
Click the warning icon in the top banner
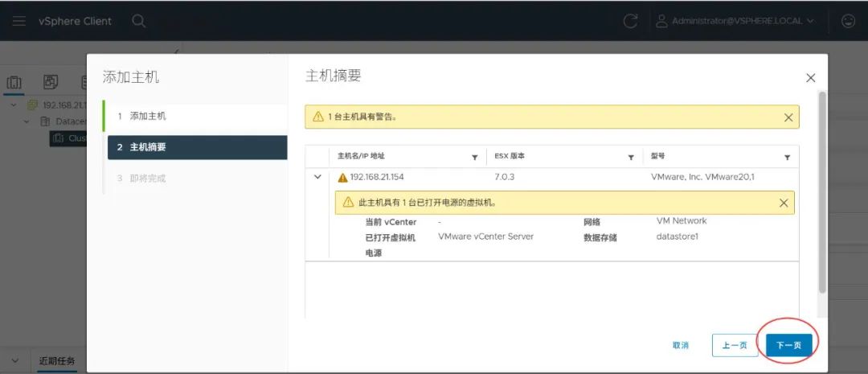[x=317, y=117]
